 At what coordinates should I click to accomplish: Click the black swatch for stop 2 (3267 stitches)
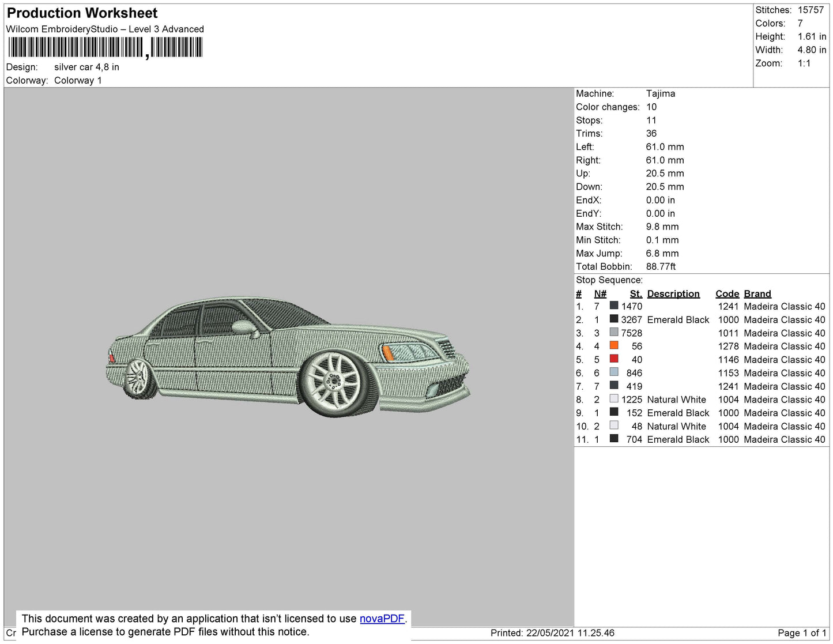point(614,319)
